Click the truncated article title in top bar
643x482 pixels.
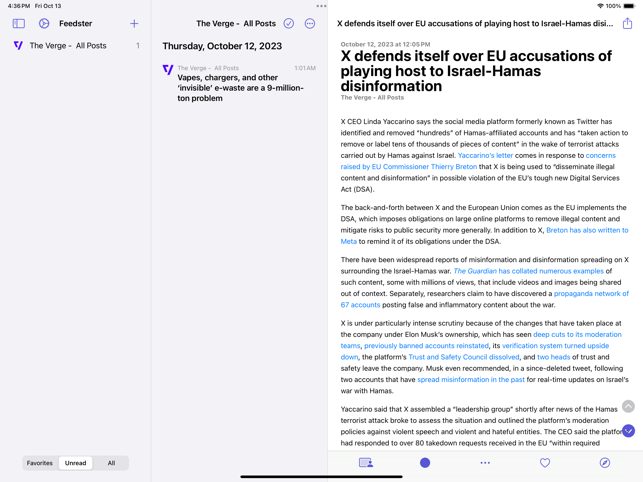pyautogui.click(x=474, y=23)
